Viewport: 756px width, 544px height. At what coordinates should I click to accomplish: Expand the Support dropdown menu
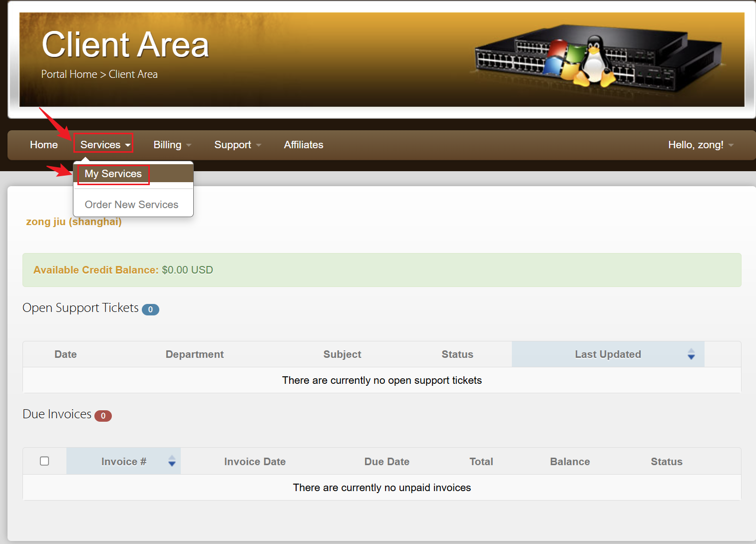coord(237,145)
